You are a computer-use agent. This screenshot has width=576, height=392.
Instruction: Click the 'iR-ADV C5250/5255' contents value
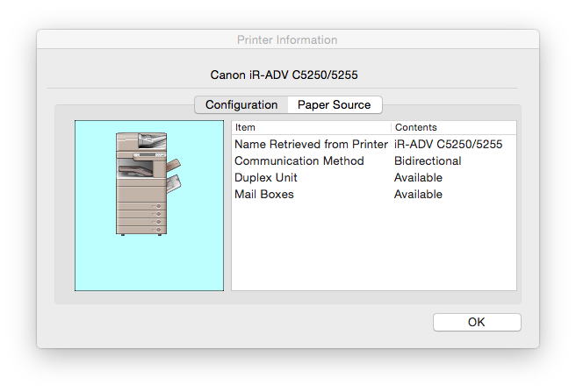(x=448, y=144)
